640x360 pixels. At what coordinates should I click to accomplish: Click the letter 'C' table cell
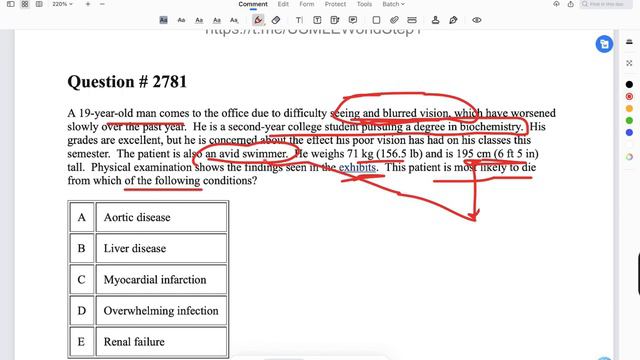[x=82, y=280]
